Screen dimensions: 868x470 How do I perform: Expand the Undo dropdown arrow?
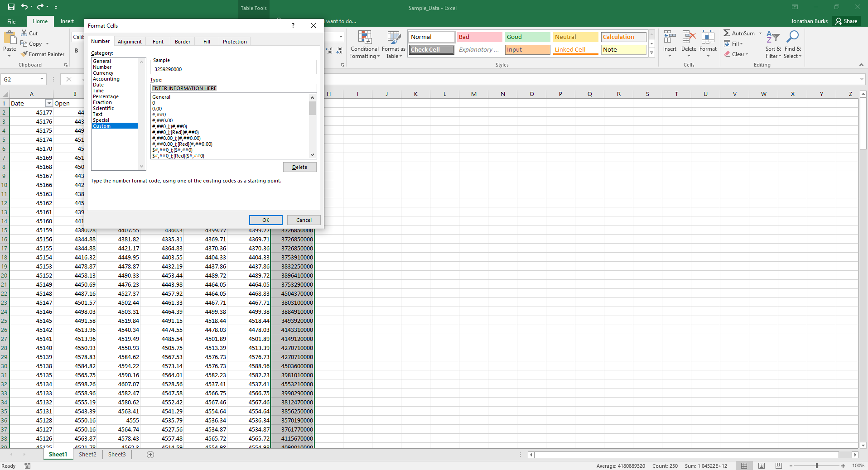click(32, 7)
